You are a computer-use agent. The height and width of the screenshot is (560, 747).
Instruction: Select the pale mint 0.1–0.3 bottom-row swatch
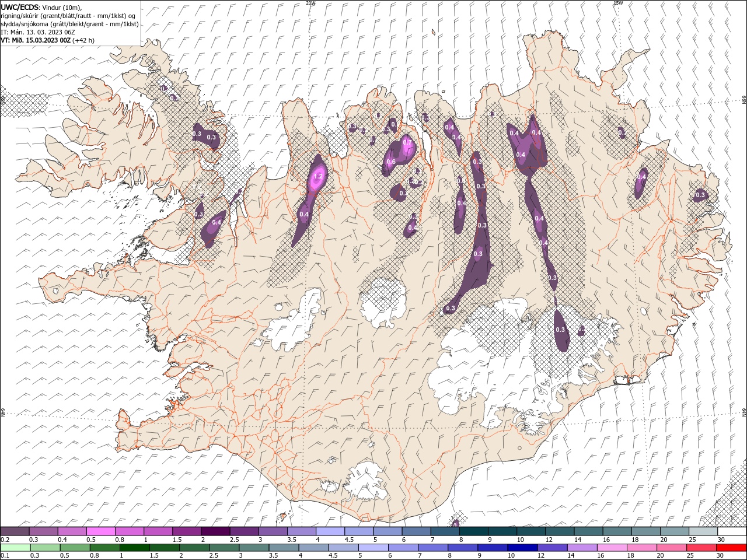(15, 548)
